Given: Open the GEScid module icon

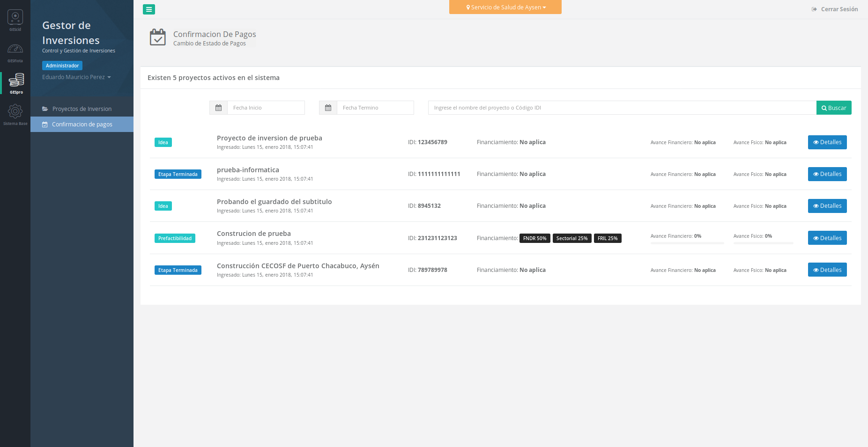Looking at the screenshot, I should (x=15, y=19).
